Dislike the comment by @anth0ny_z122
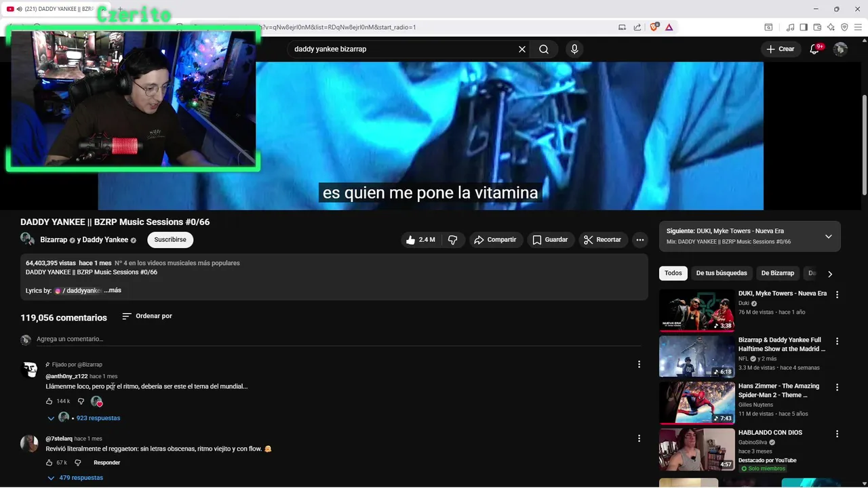This screenshot has height=488, width=868. coord(81,401)
